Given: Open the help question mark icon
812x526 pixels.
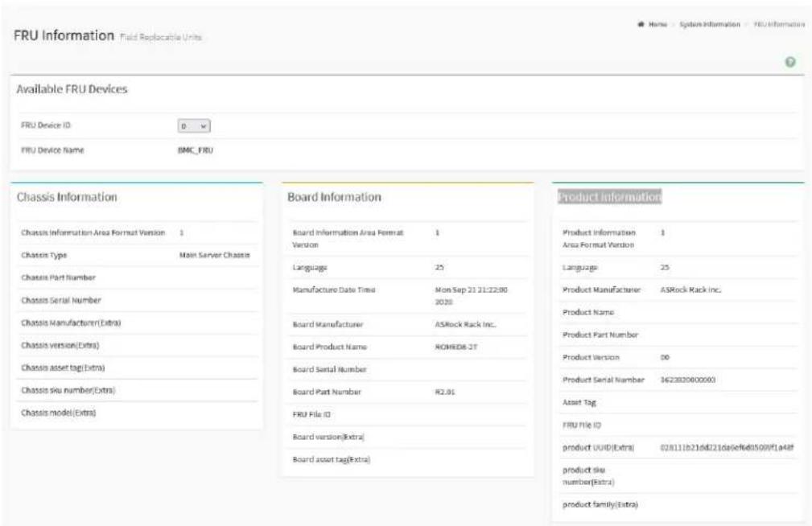Looking at the screenshot, I should pyautogui.click(x=789, y=62).
